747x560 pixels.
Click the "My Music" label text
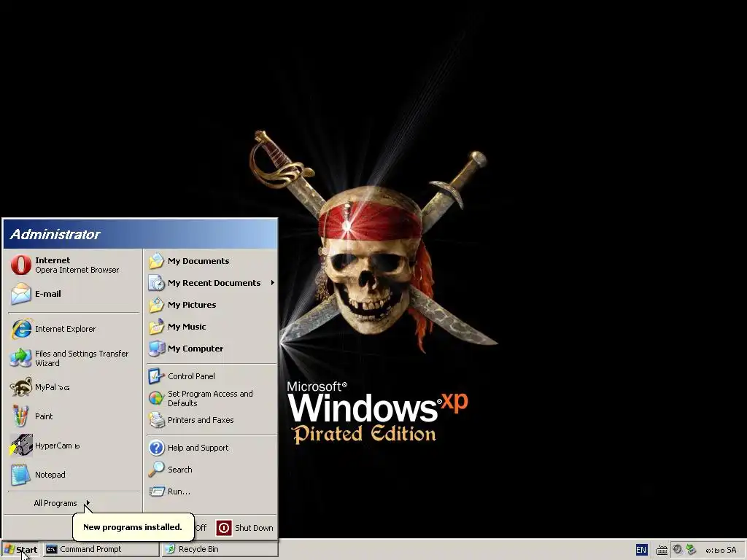point(187,327)
